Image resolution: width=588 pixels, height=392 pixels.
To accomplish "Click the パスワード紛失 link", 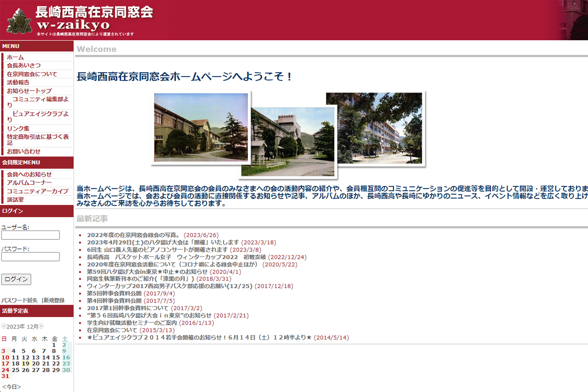I will (19, 300).
